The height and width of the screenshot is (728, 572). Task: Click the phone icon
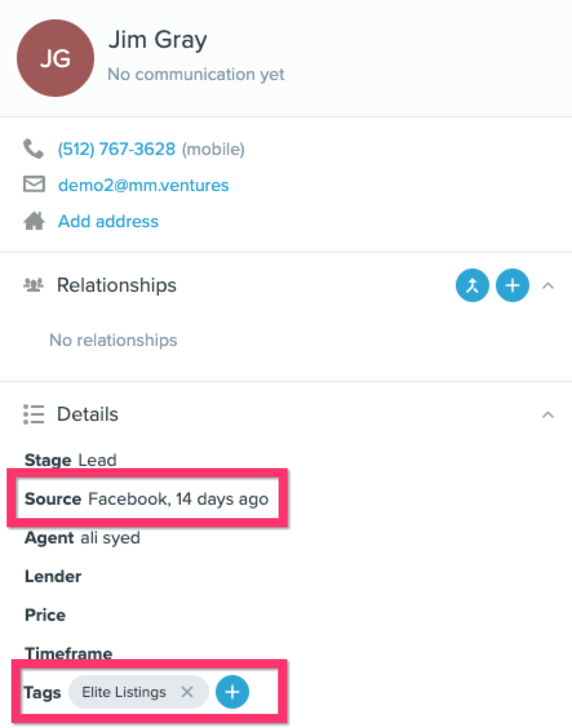tap(33, 149)
